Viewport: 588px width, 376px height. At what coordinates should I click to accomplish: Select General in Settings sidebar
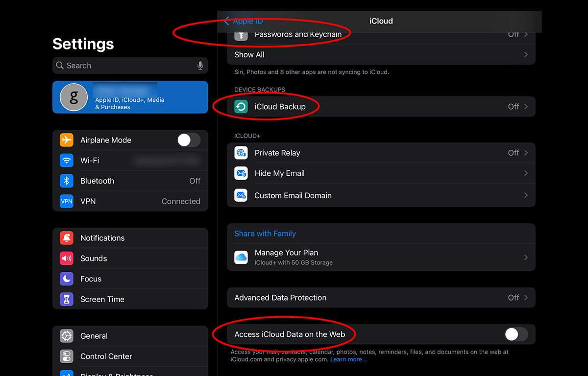(94, 336)
